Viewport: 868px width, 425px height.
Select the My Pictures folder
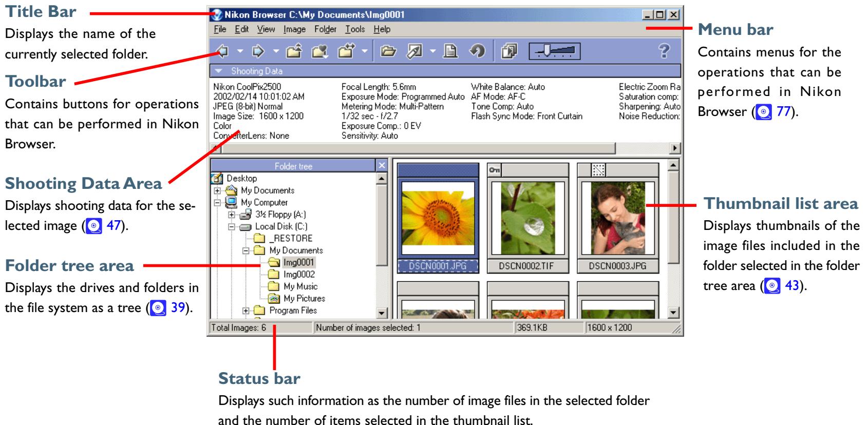pos(304,298)
